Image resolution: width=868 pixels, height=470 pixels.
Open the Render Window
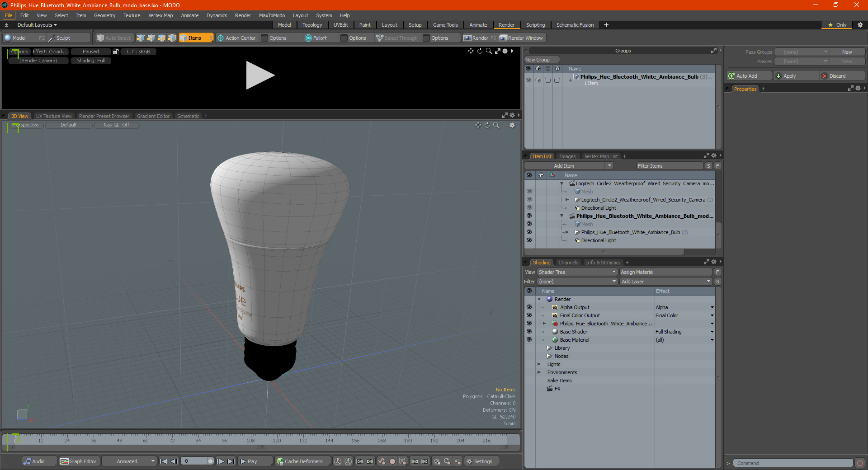pos(521,38)
